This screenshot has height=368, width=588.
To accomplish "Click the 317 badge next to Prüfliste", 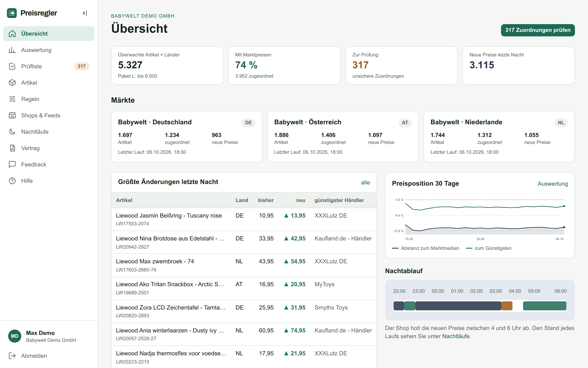I will 82,66.
